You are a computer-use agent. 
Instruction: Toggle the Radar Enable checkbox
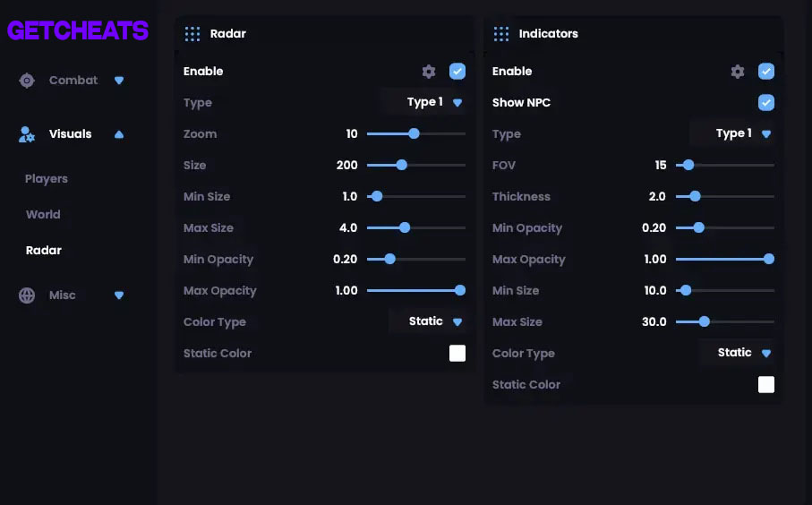click(457, 72)
